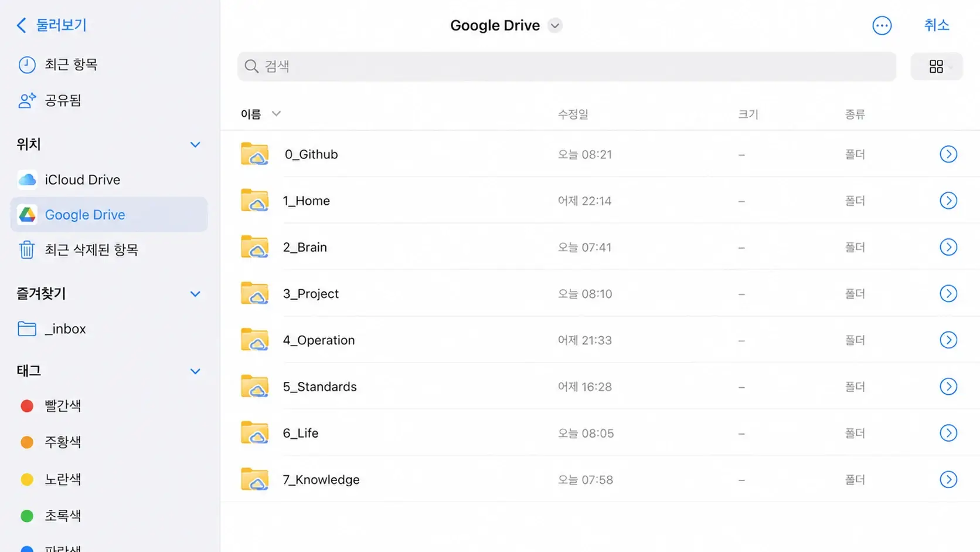Click the arrow circle for 2_Brain

(x=948, y=247)
